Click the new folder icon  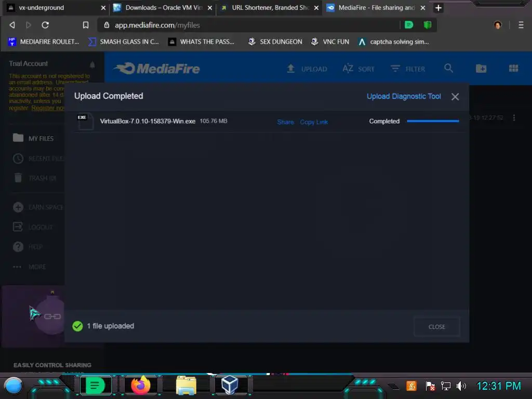coord(481,69)
